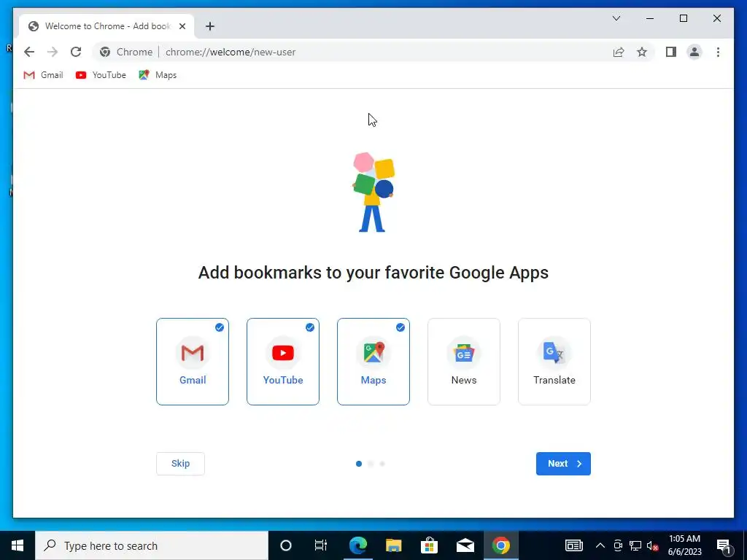The height and width of the screenshot is (560, 747).
Task: Open the Gmail bookmark in bookmarks bar
Action: point(43,75)
